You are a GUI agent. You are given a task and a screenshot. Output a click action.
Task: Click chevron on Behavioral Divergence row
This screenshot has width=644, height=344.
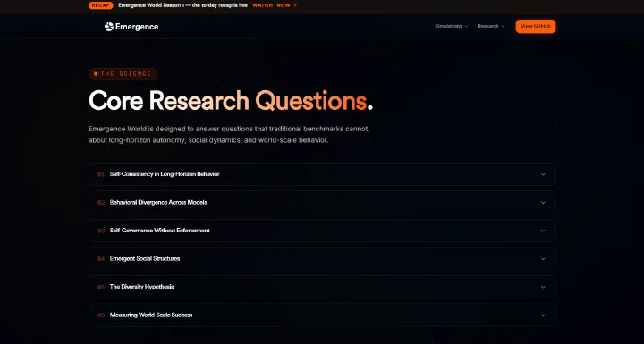click(543, 202)
